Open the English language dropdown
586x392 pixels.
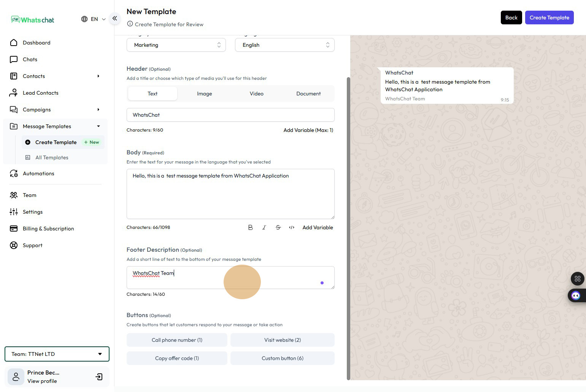[x=284, y=45]
